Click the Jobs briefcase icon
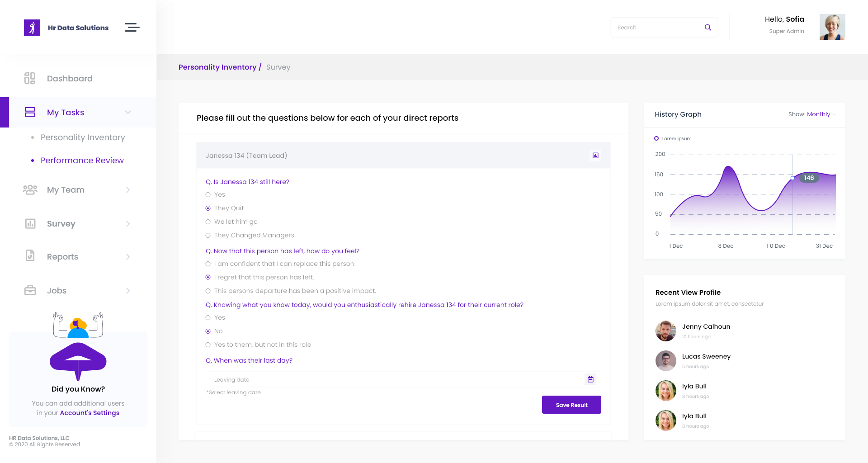The width and height of the screenshot is (868, 463). click(x=30, y=290)
